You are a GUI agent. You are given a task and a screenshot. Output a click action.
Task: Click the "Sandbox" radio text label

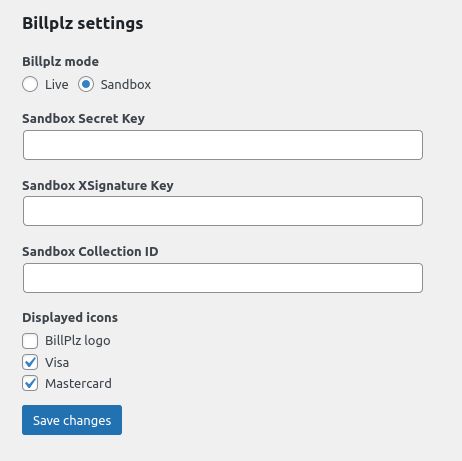point(126,85)
